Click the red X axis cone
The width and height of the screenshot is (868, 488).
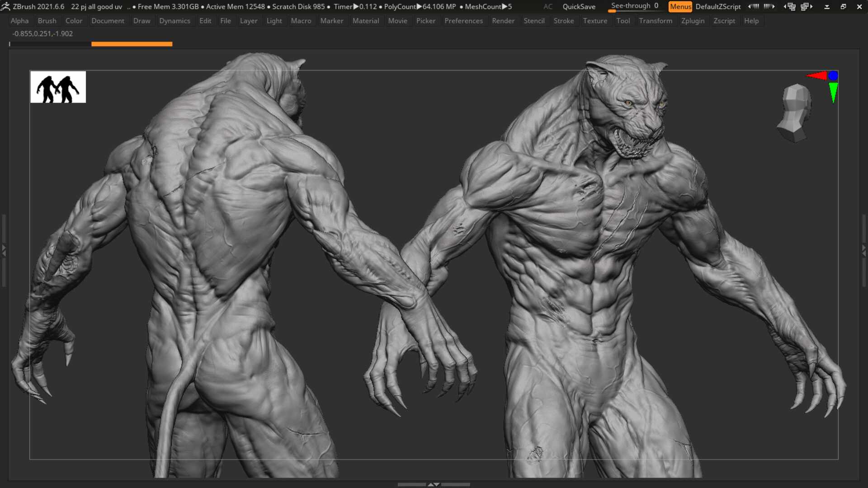point(817,75)
